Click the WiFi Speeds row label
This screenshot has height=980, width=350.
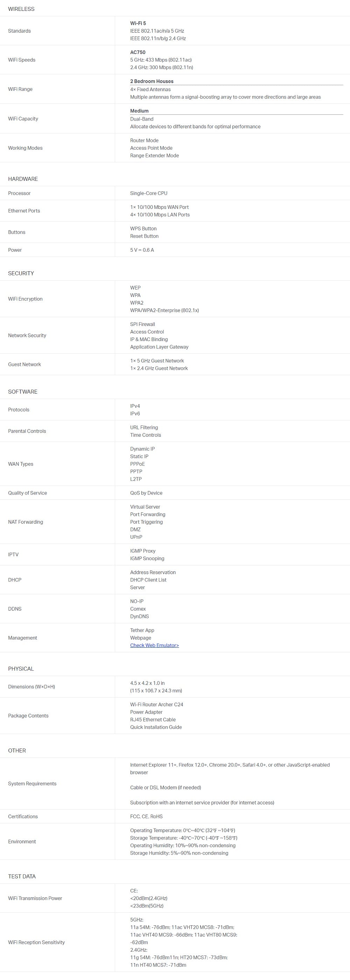(22, 60)
